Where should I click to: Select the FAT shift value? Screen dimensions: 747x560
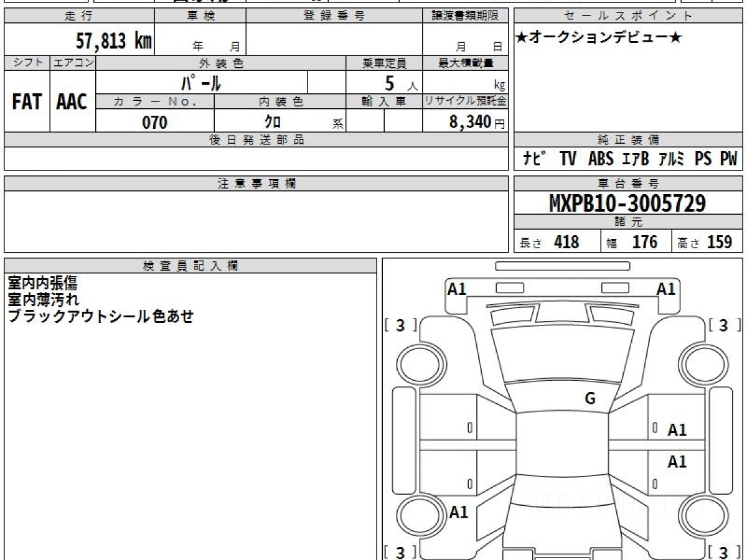click(27, 102)
